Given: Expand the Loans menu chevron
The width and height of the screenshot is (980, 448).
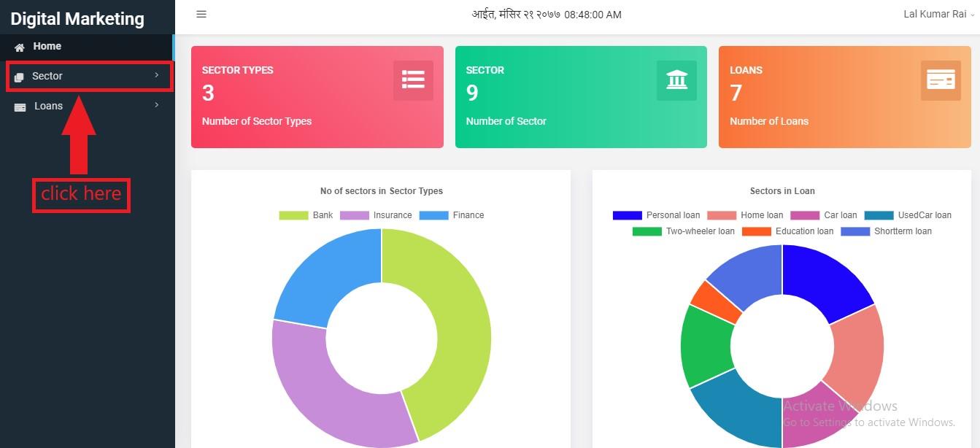Looking at the screenshot, I should click(x=156, y=105).
